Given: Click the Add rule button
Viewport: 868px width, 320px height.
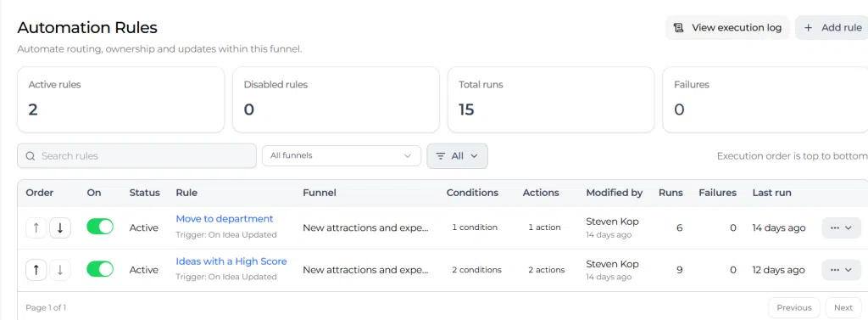Looking at the screenshot, I should [832, 28].
